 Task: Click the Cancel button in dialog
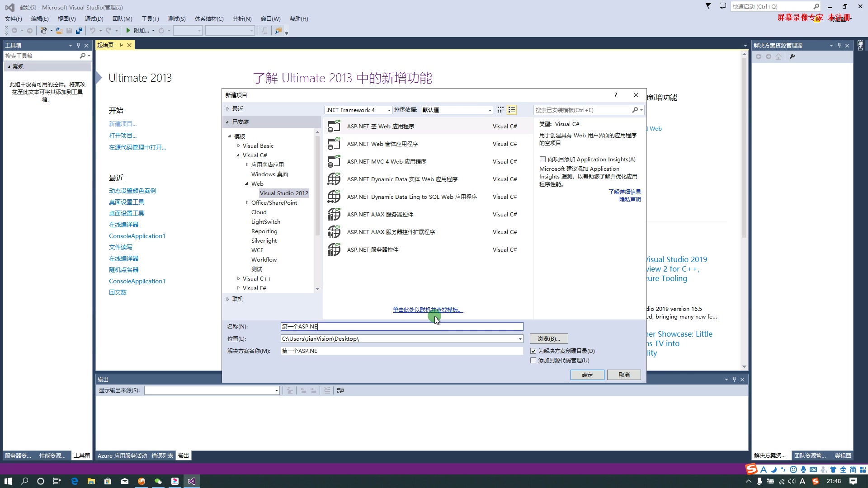[624, 375]
